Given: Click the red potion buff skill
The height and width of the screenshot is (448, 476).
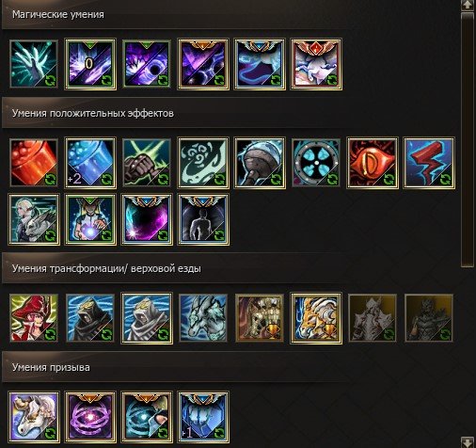Looking at the screenshot, I should (x=34, y=163).
